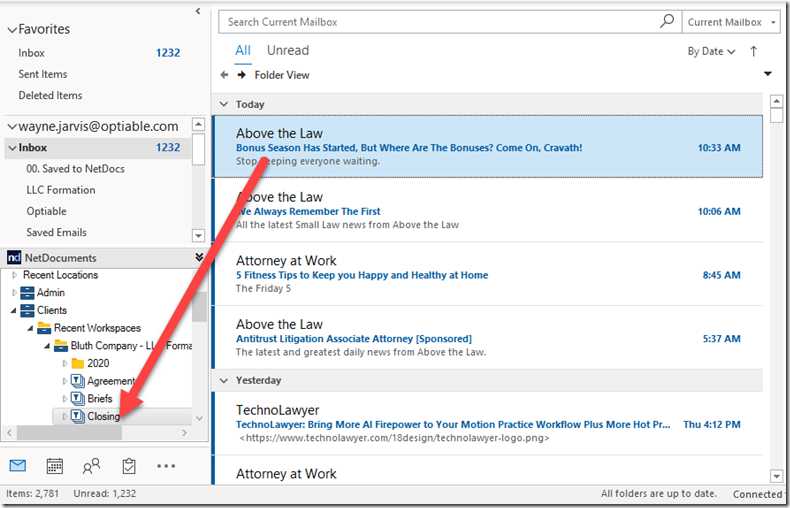Open the Current Mailbox scope dropdown

[731, 22]
